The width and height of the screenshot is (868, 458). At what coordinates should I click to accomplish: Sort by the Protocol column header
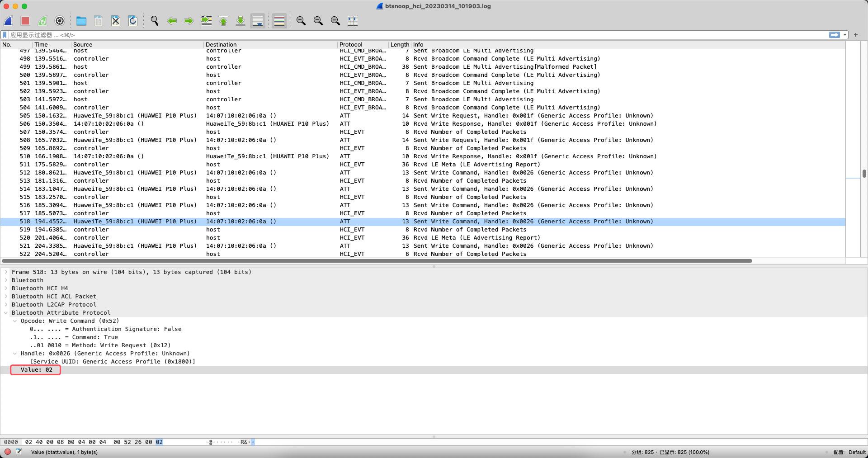coord(363,44)
